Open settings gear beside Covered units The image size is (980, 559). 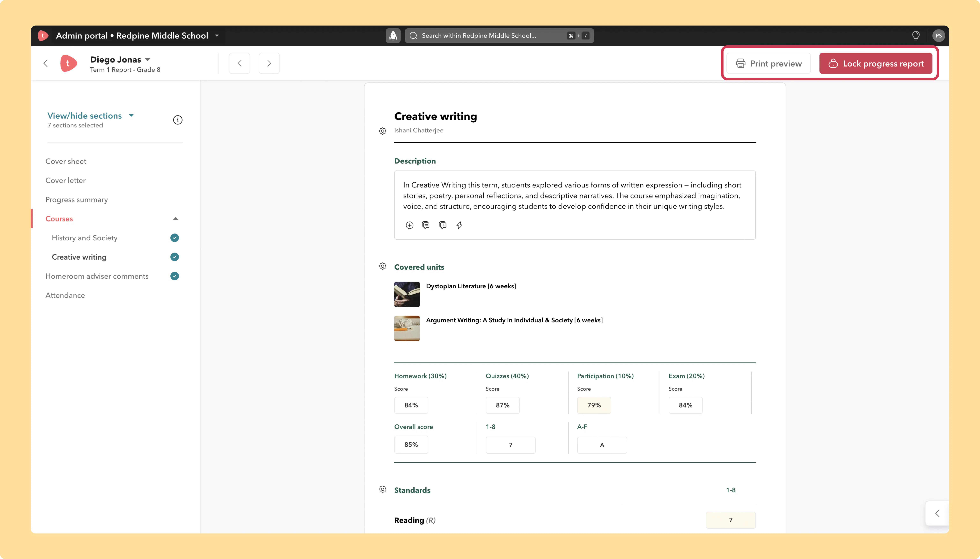383,266
